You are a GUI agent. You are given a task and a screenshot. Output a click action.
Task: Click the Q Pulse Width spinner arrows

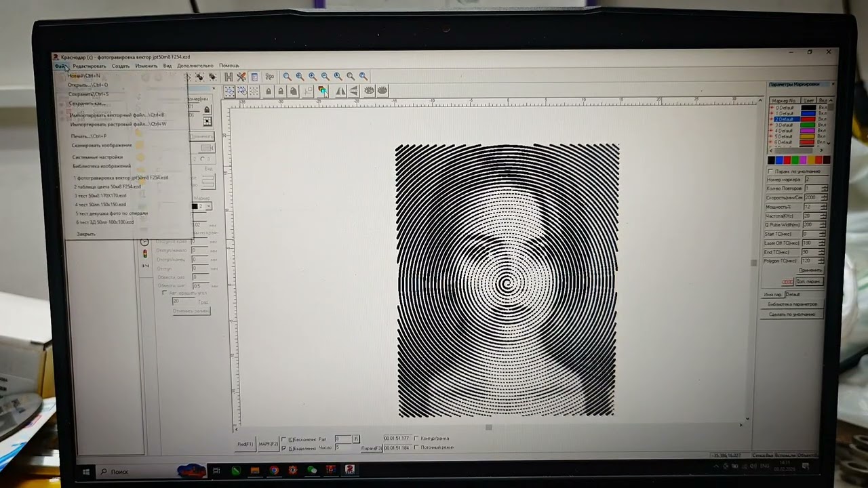coord(824,224)
